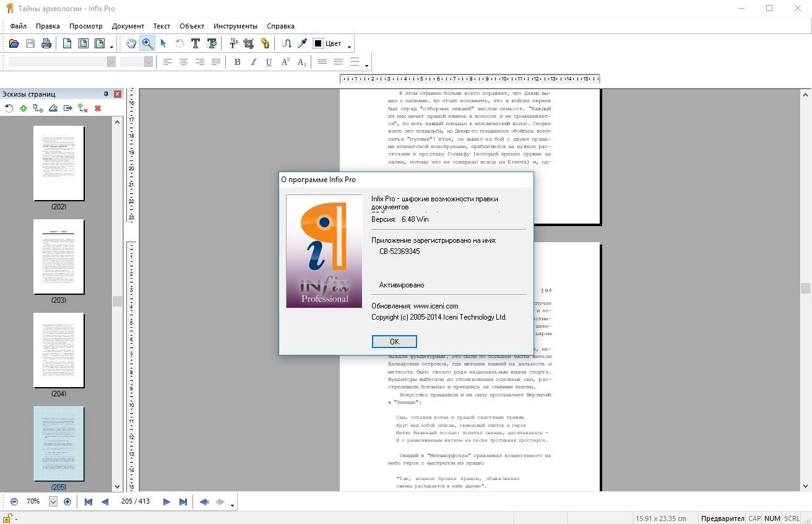Align text left

[168, 62]
